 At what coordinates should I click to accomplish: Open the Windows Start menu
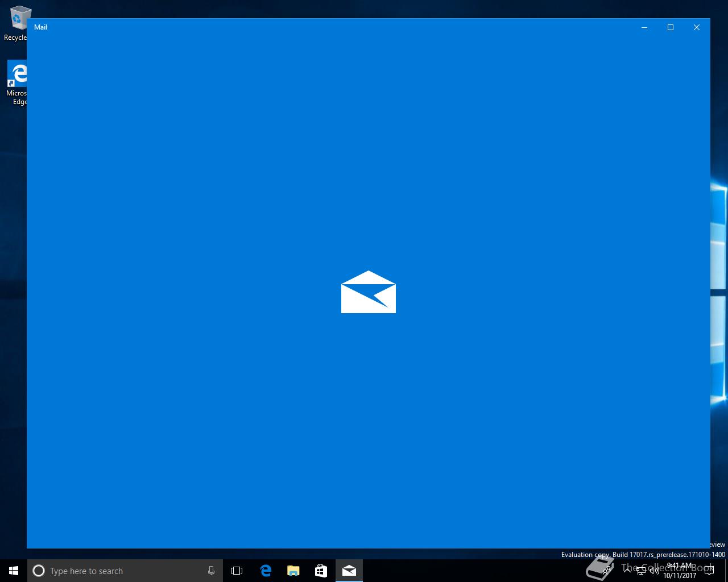(x=14, y=571)
